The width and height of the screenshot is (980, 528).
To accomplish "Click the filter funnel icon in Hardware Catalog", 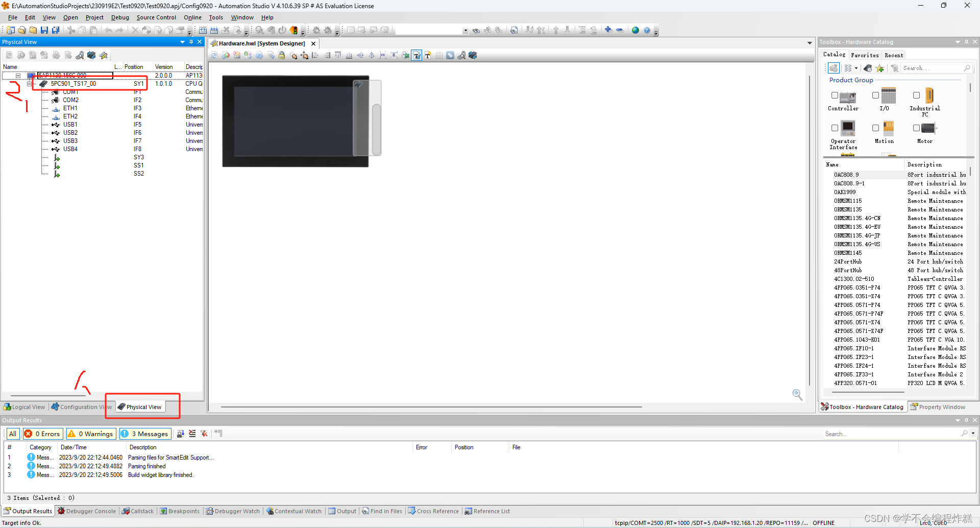I will point(894,68).
